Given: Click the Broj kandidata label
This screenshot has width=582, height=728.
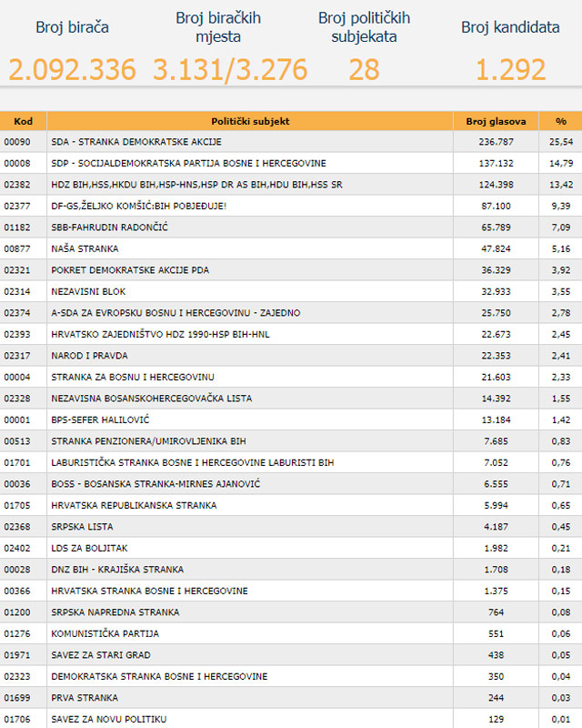Looking at the screenshot, I should [510, 27].
